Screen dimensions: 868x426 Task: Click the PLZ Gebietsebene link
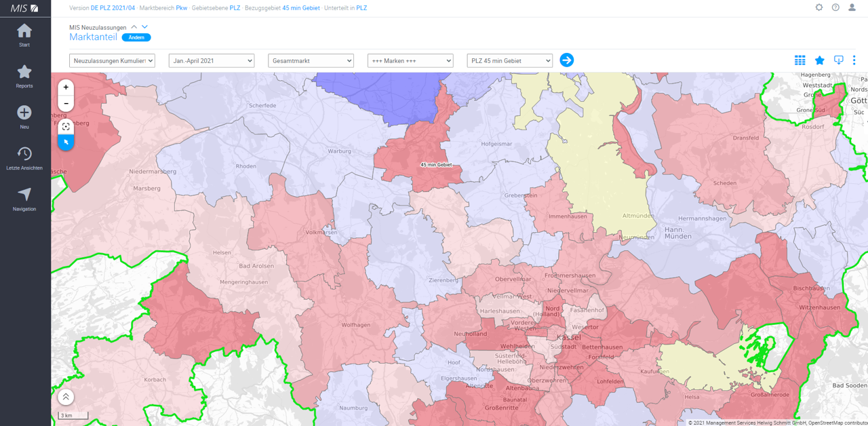[235, 8]
